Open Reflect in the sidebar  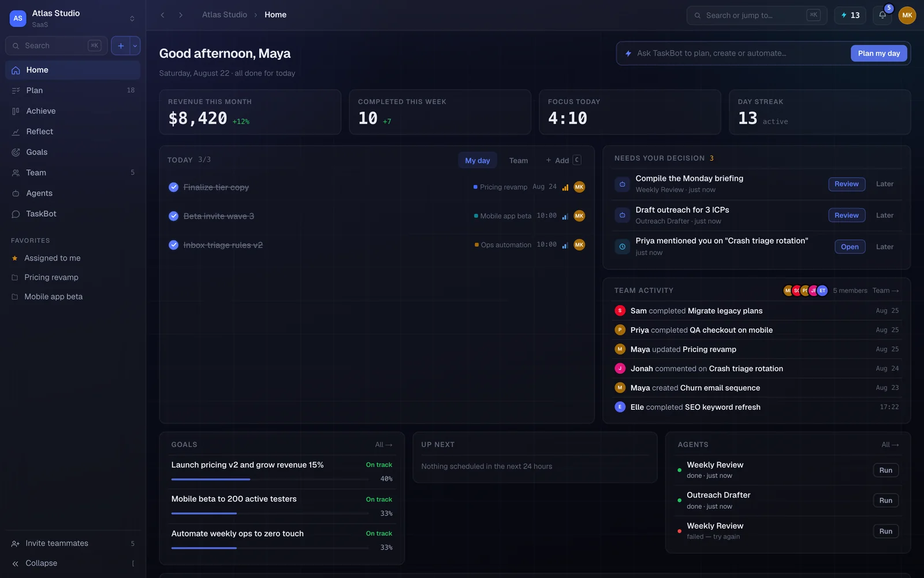tap(73, 131)
